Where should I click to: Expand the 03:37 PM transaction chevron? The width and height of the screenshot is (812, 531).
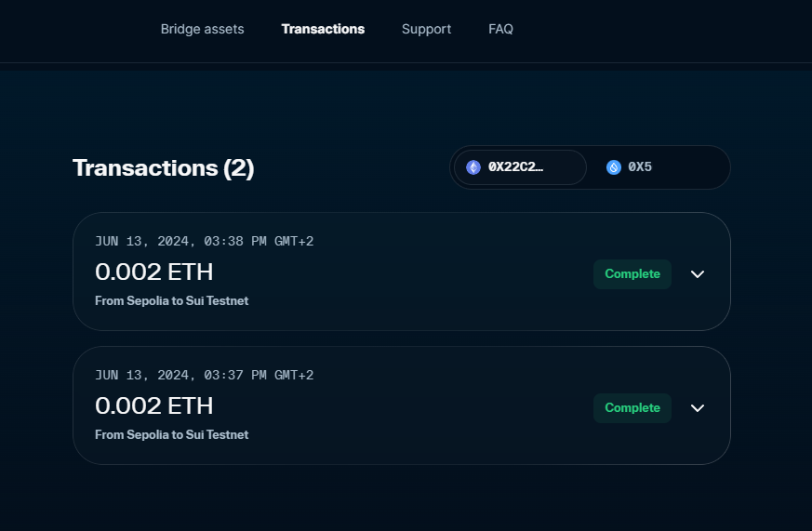pyautogui.click(x=698, y=408)
